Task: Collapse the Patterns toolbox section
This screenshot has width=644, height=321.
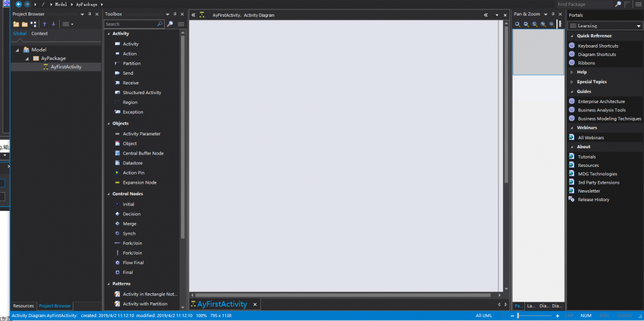Action: [108, 284]
